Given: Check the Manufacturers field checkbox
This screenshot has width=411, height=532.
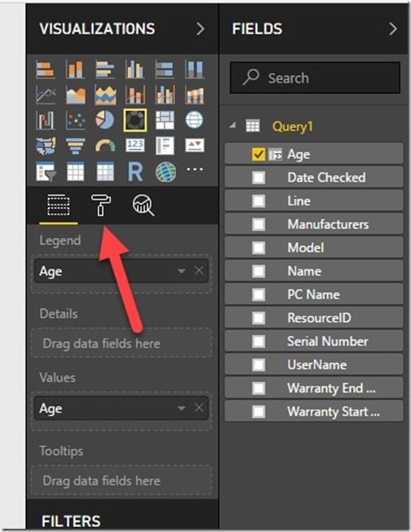Looking at the screenshot, I should pos(259,224).
